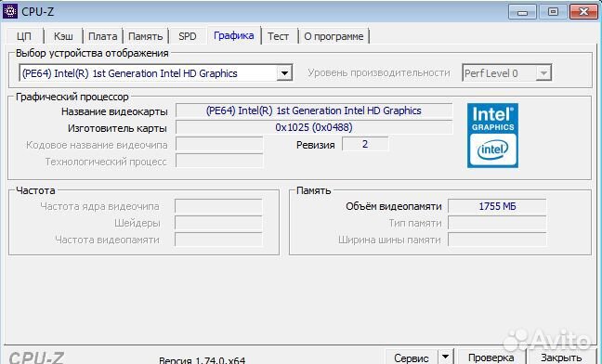The image size is (602, 364).
Task: Open the ЦП tab
Action: (x=24, y=36)
